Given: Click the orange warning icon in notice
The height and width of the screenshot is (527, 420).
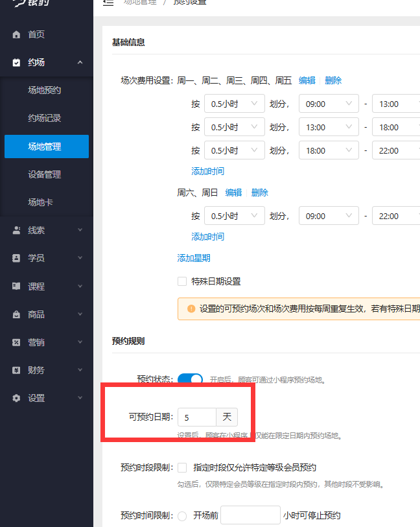Looking at the screenshot, I should (x=191, y=309).
